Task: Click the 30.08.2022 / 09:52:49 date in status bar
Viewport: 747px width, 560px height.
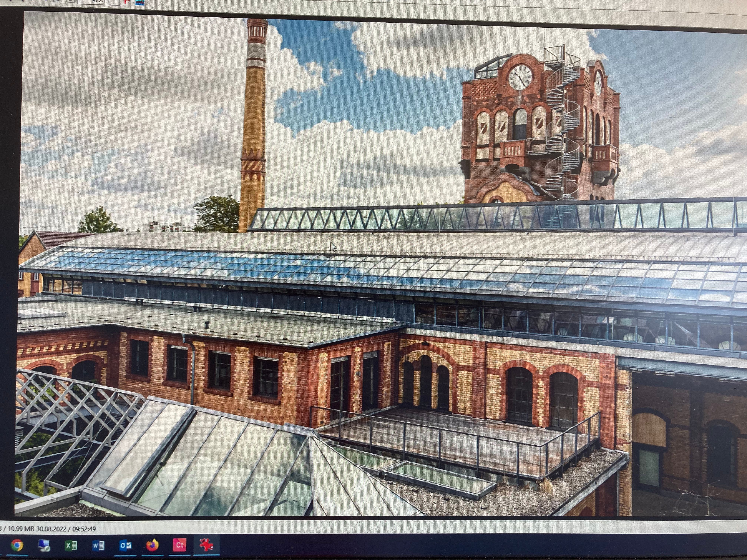Action: 66,529
